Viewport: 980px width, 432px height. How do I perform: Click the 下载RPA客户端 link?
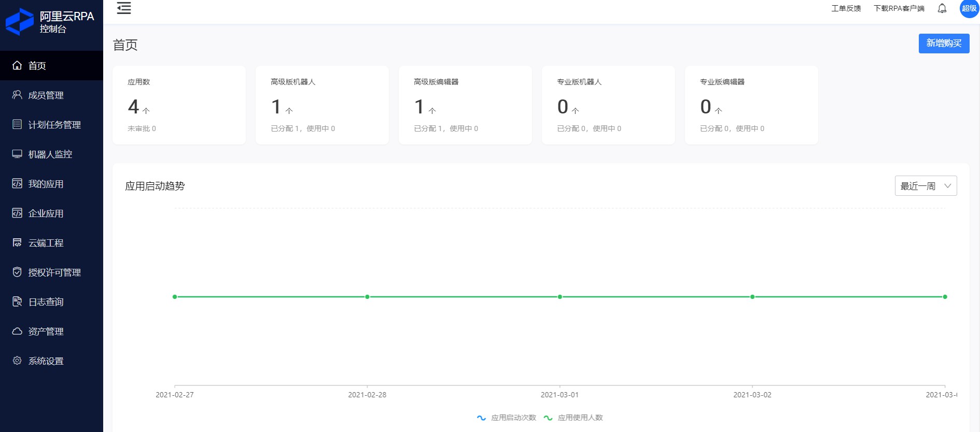[x=899, y=8]
